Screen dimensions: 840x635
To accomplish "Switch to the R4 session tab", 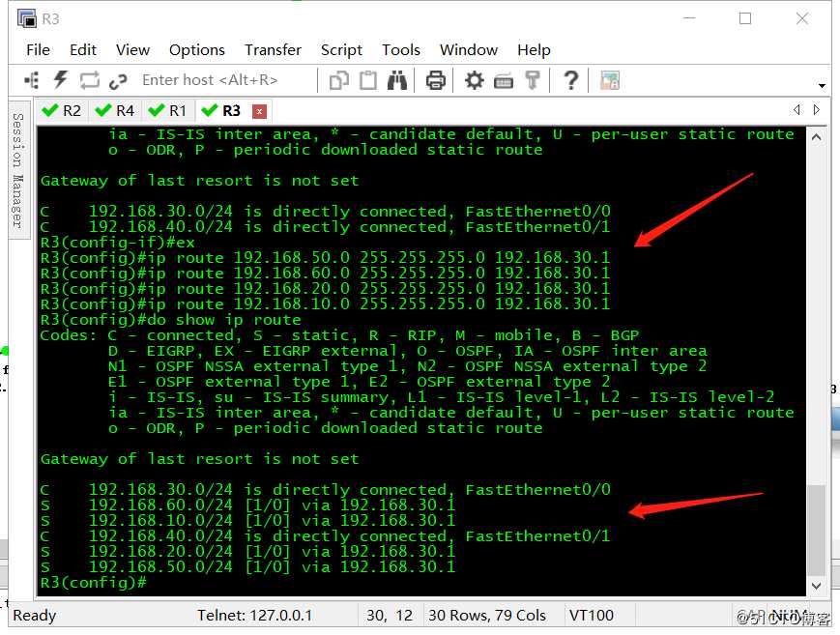I will click(115, 111).
